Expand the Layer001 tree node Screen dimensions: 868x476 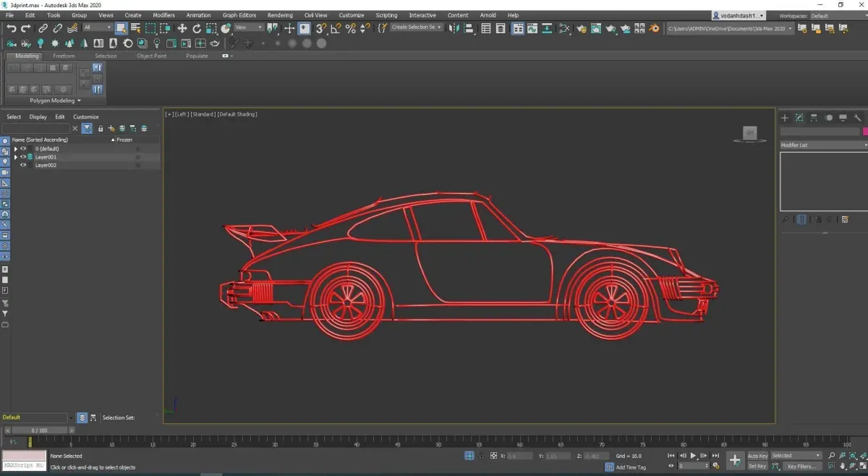16,157
